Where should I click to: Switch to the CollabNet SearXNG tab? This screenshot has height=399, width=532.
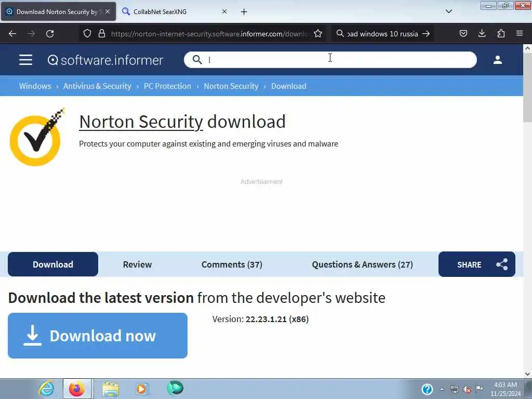pos(174,11)
